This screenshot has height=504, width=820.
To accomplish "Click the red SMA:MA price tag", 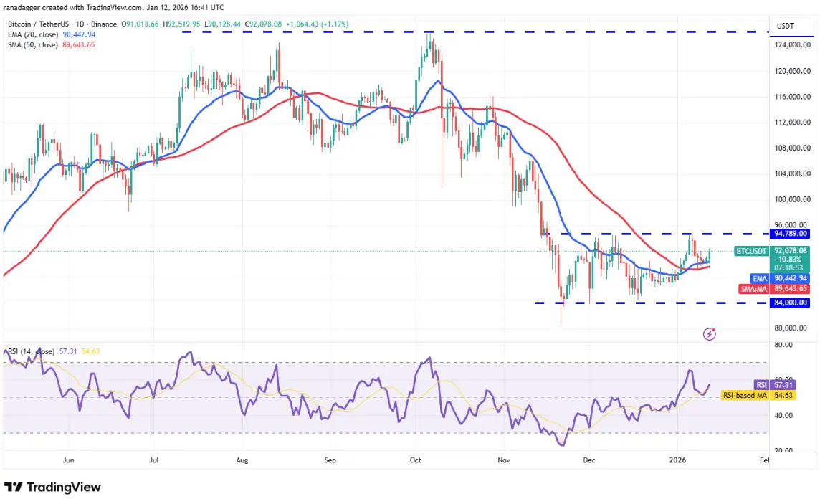I will pyautogui.click(x=753, y=289).
